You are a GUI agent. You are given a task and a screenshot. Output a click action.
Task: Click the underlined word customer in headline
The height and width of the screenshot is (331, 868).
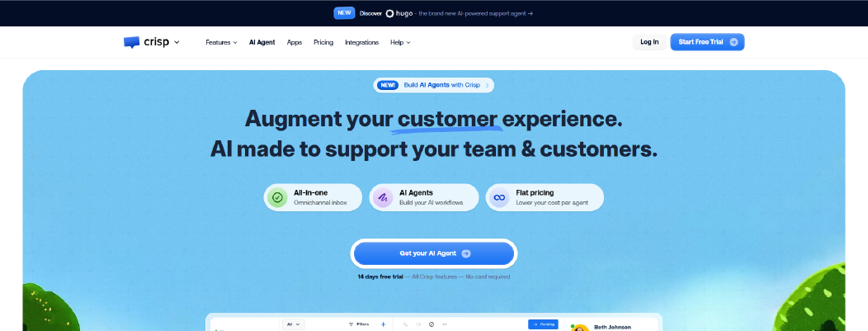[447, 119]
